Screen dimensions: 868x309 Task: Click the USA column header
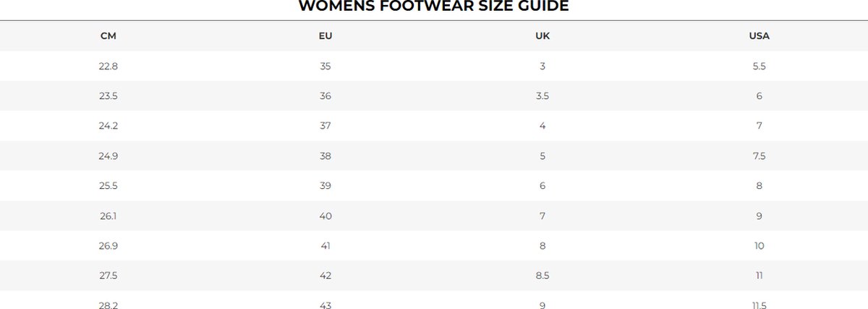(x=759, y=36)
